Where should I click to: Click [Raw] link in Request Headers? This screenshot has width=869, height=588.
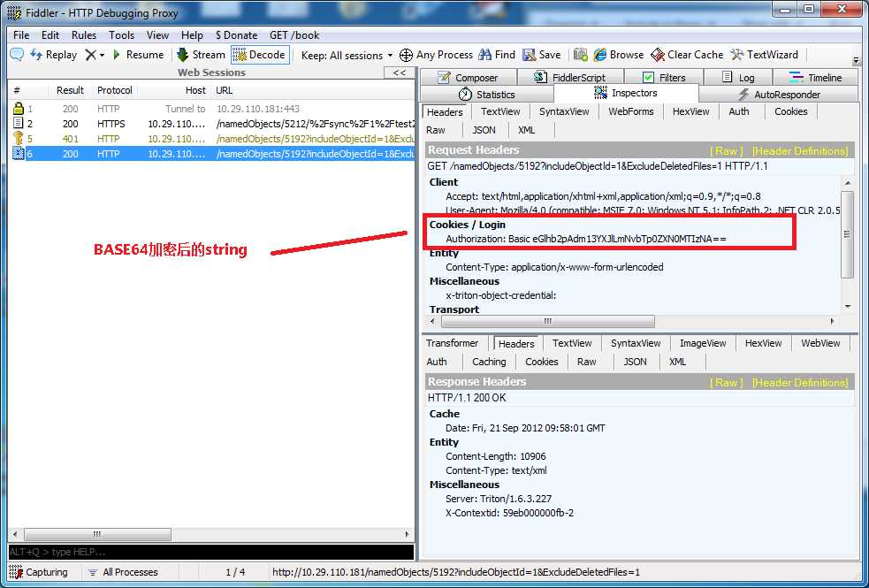pos(727,150)
